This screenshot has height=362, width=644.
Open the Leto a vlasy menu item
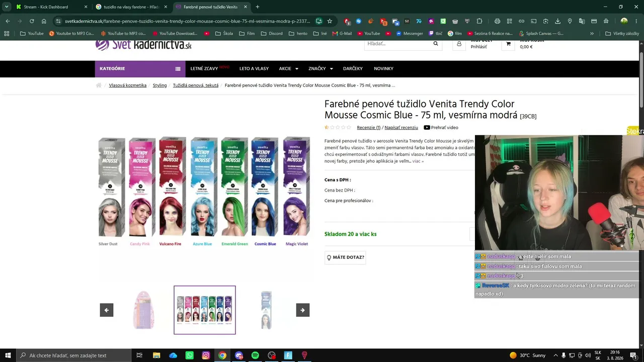[x=254, y=69]
